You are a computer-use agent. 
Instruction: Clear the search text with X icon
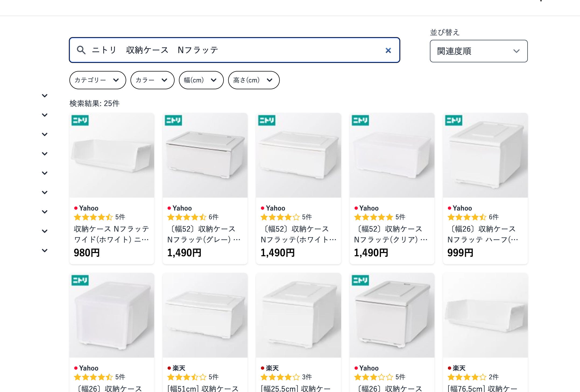tap(388, 50)
